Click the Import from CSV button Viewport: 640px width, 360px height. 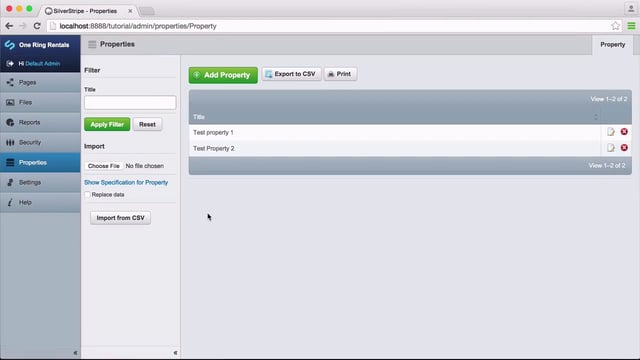click(120, 218)
